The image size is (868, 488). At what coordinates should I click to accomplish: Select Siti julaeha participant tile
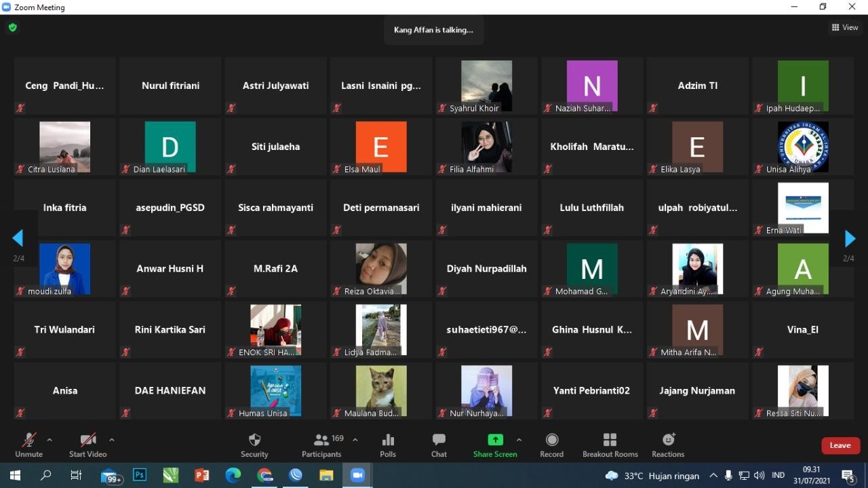tap(275, 147)
